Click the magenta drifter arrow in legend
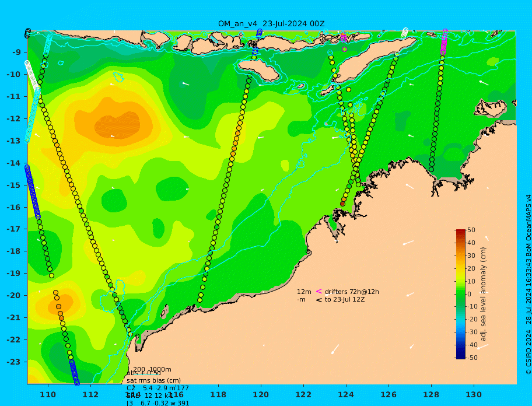 (319, 291)
